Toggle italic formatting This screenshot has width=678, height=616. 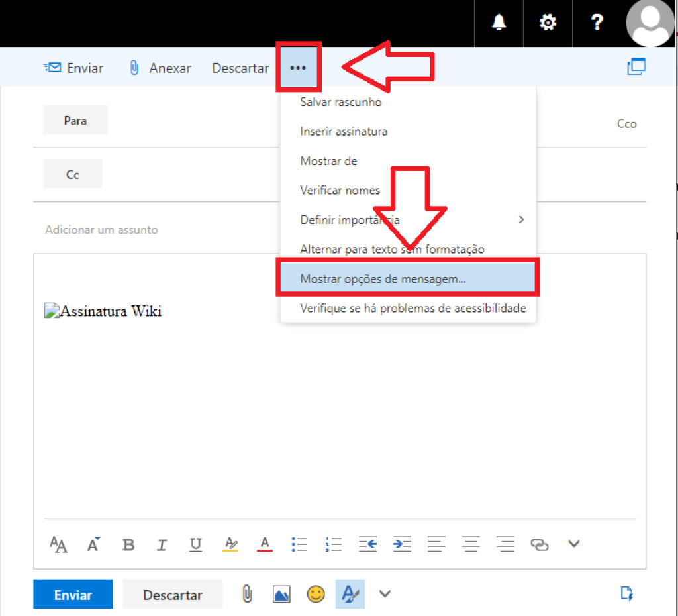(x=162, y=544)
